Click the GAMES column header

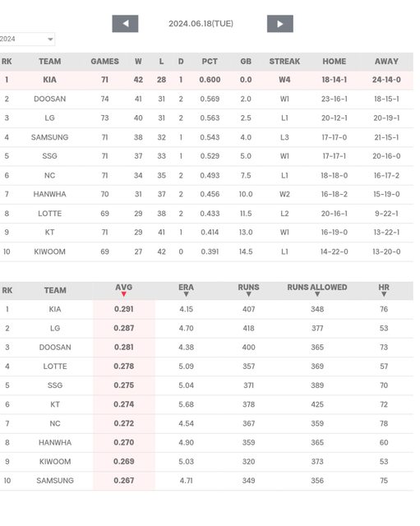coord(104,62)
